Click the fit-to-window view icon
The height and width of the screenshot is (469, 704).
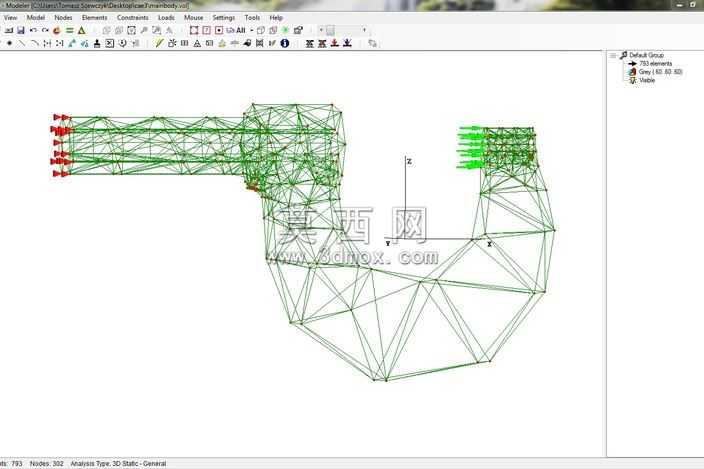click(x=132, y=31)
